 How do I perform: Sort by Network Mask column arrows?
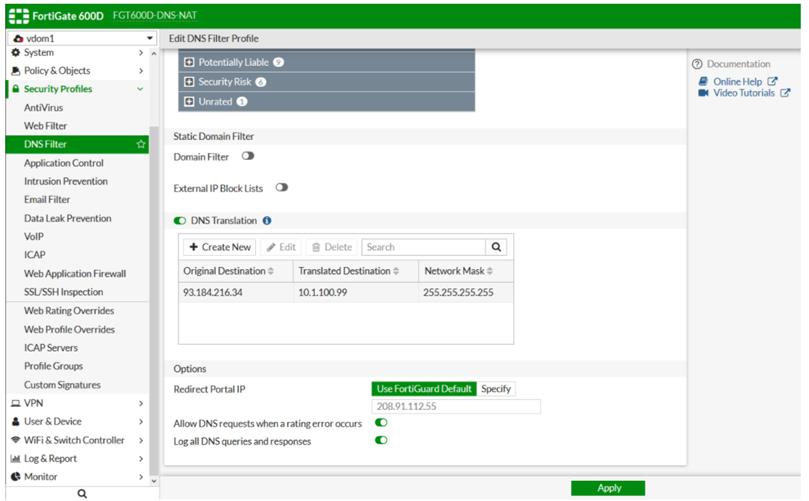490,271
